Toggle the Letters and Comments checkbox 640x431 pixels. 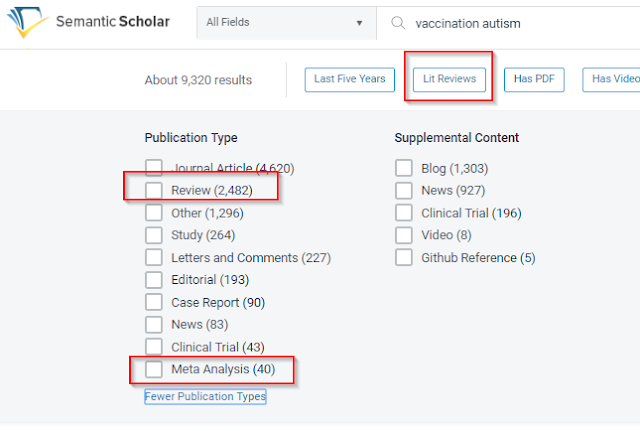click(154, 257)
